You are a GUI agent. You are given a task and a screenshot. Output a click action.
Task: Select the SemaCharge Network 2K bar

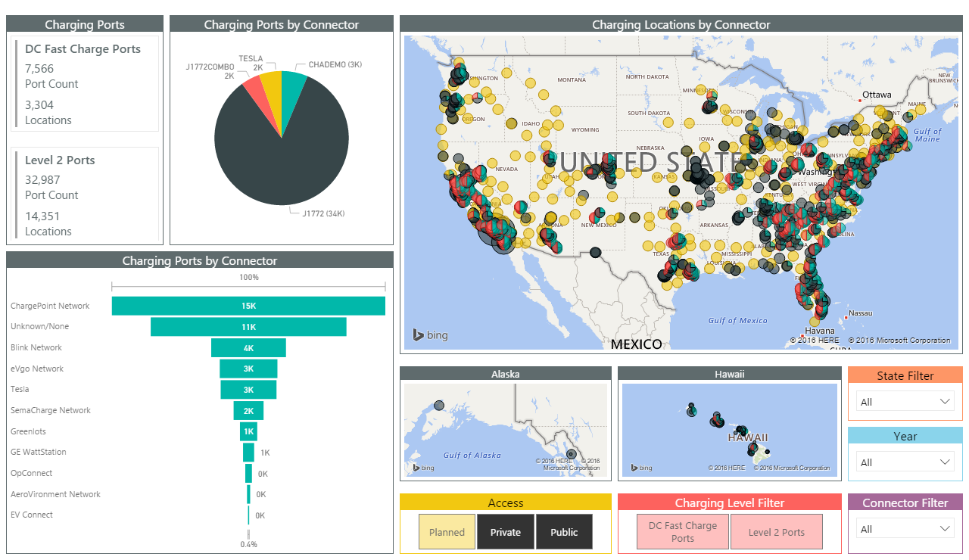[248, 410]
